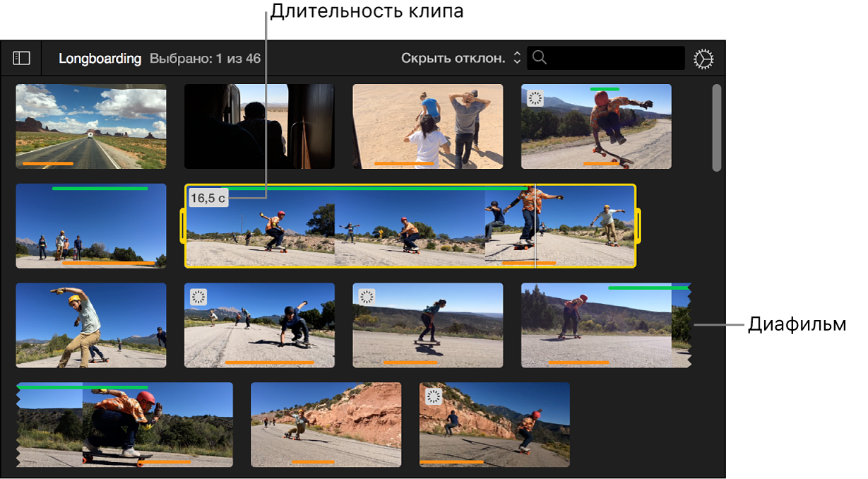Open the browser settings gear icon
Viewport: 868px width, 479px height.
pyautogui.click(x=703, y=59)
